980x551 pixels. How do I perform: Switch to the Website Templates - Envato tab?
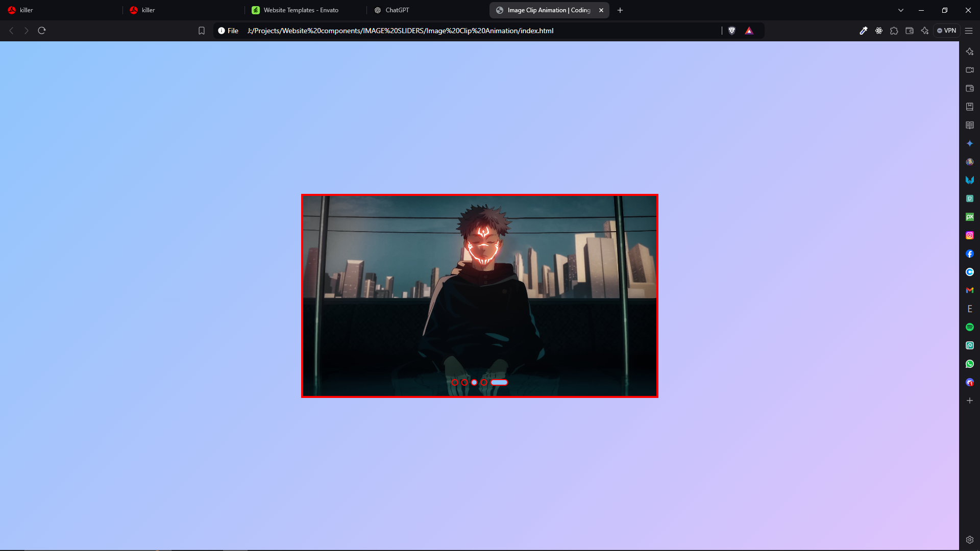pyautogui.click(x=305, y=10)
